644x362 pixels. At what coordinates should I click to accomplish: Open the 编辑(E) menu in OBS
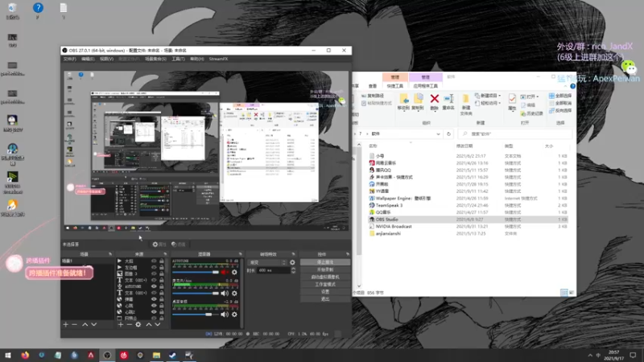point(88,59)
